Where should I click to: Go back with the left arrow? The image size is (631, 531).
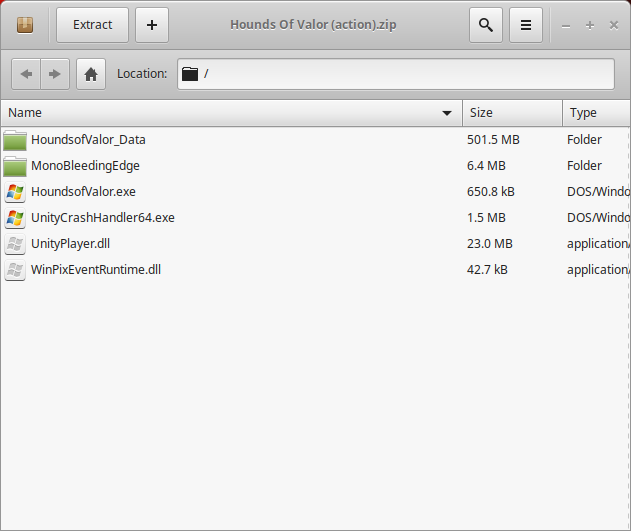point(26,74)
